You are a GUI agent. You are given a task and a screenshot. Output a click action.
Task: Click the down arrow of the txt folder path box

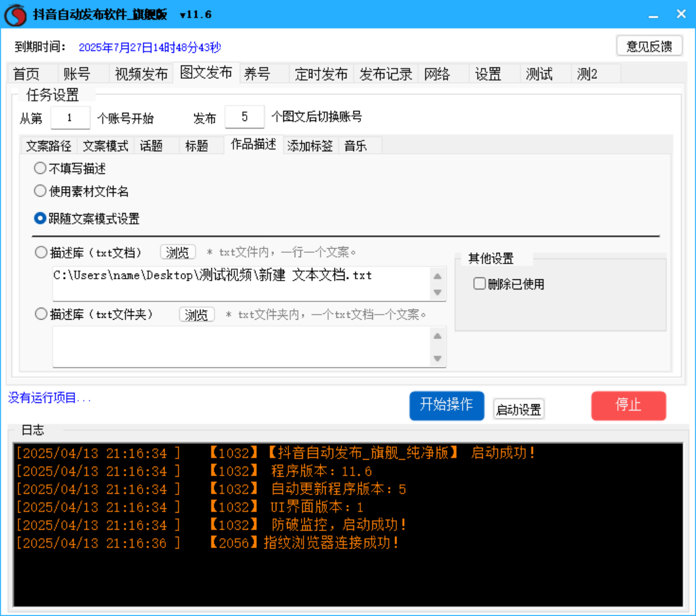437,358
